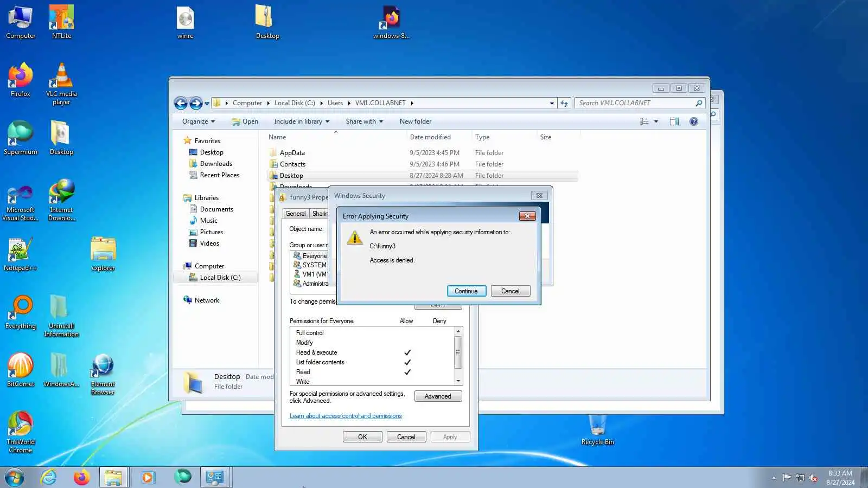Cancel the Error Applying Security dialog
The image size is (868, 488).
pos(510,291)
